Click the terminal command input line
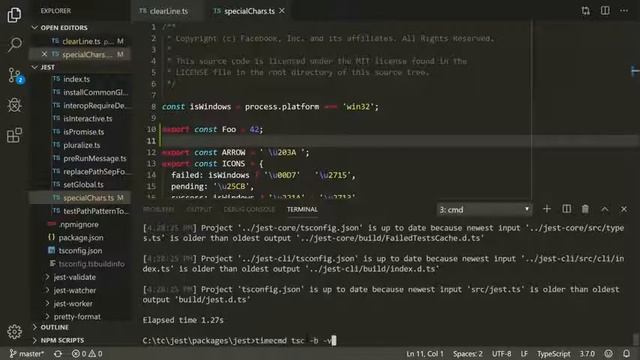The image size is (640, 360). click(239, 340)
